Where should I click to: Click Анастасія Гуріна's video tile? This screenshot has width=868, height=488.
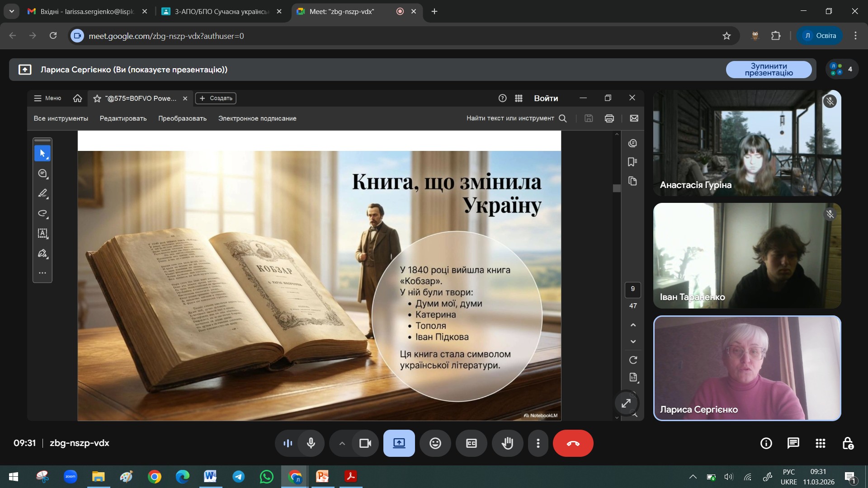click(x=747, y=143)
